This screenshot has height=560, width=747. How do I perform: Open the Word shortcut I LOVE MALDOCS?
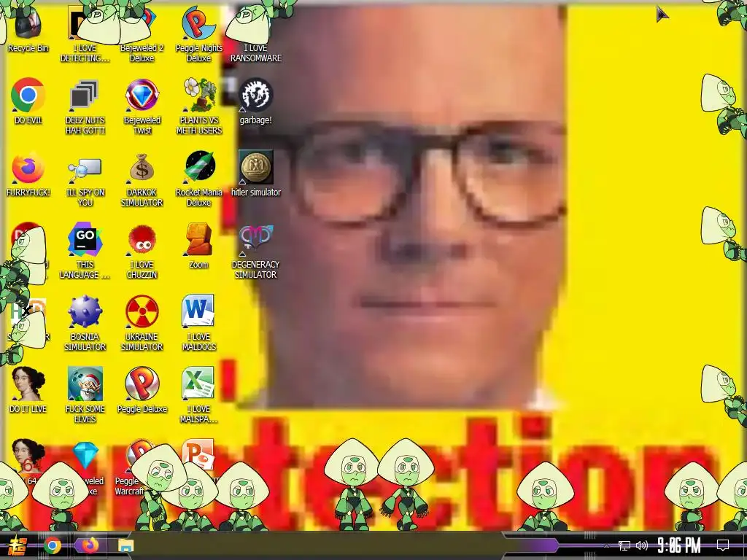point(198,311)
